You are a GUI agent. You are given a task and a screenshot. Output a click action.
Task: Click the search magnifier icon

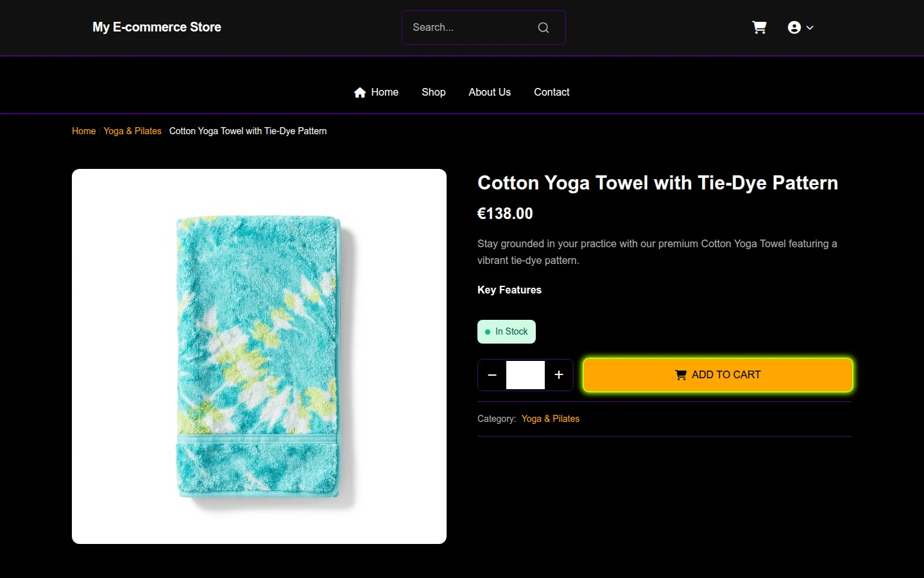(x=543, y=28)
